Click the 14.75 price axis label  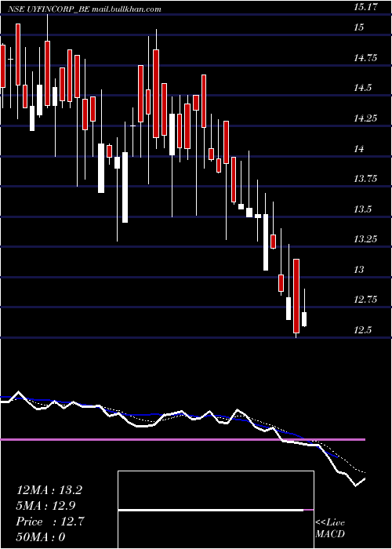click(365, 57)
